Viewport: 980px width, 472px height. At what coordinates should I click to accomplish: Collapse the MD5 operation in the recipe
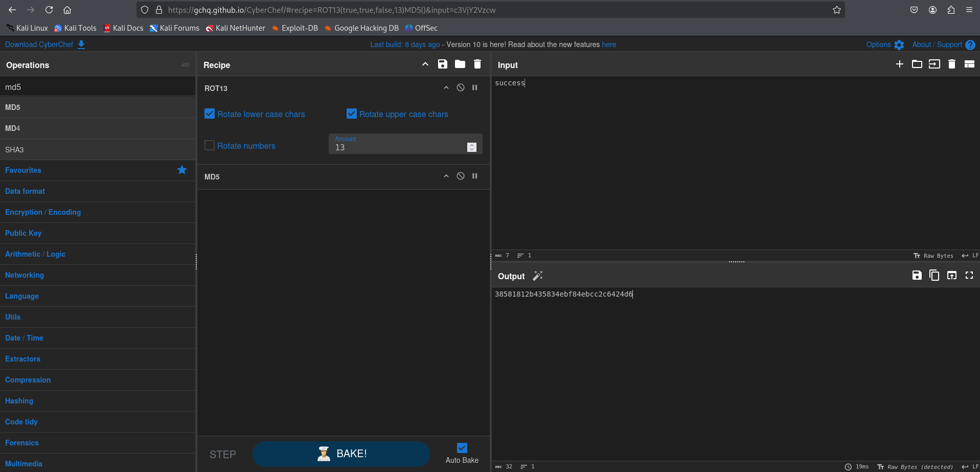pos(446,176)
